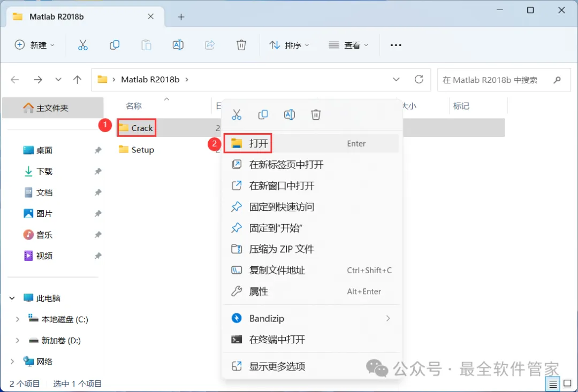Image resolution: width=578 pixels, height=392 pixels.
Task: Expand the Bandizip submenu arrow
Action: (388, 318)
